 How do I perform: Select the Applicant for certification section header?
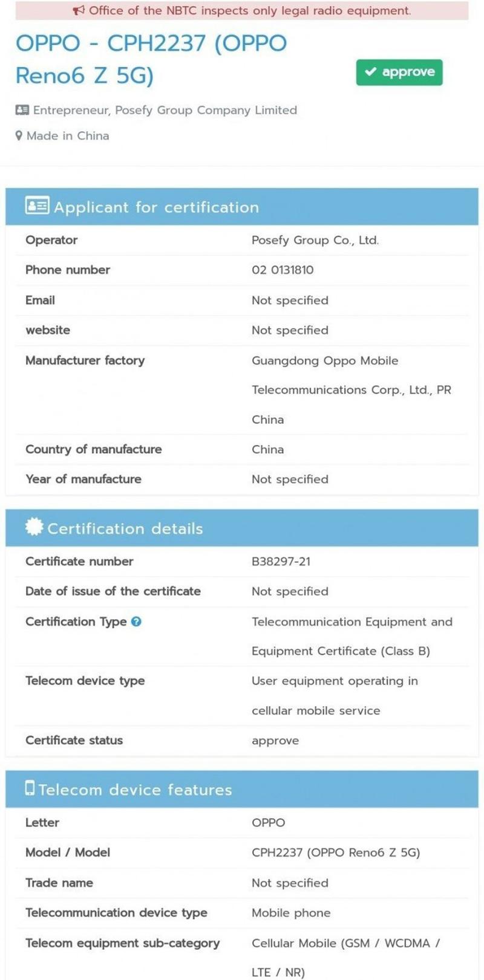[x=242, y=207]
